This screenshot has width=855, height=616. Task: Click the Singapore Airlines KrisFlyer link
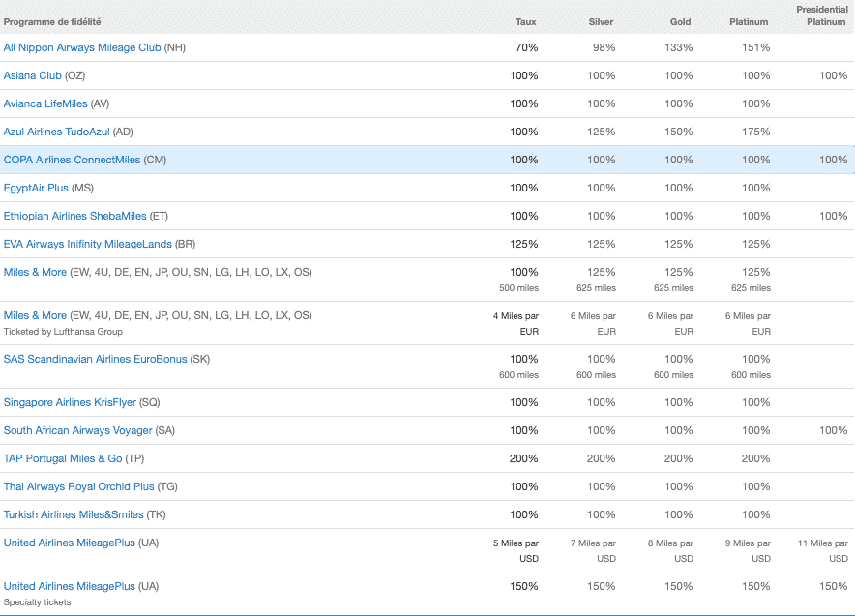[70, 402]
